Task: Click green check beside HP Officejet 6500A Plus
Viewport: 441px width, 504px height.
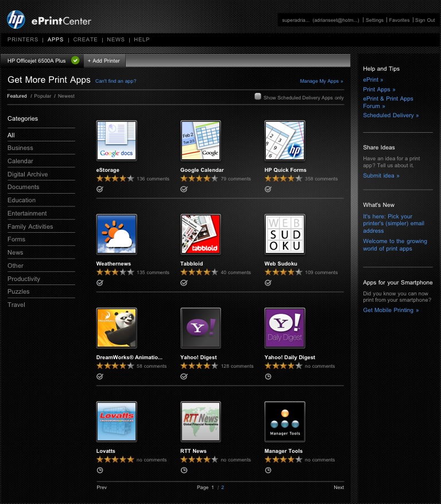Action: click(x=75, y=60)
